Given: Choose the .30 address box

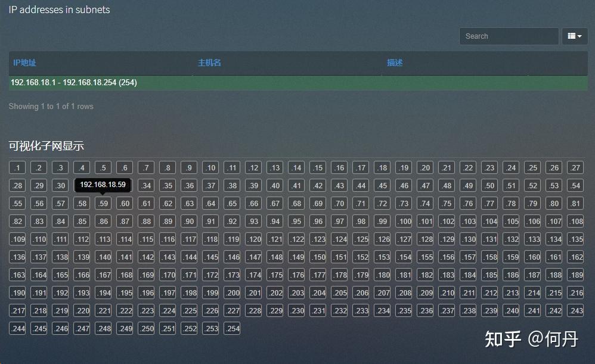Looking at the screenshot, I should [x=60, y=185].
